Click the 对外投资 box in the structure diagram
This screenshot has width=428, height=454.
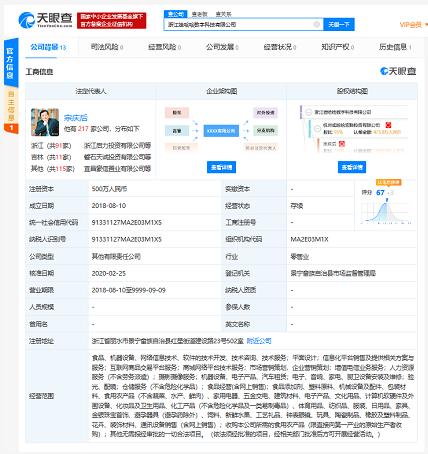[x=265, y=113]
